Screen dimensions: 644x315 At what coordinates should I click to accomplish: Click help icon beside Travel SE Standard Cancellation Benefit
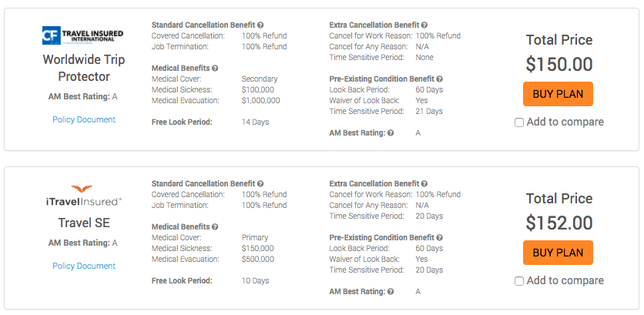click(260, 183)
